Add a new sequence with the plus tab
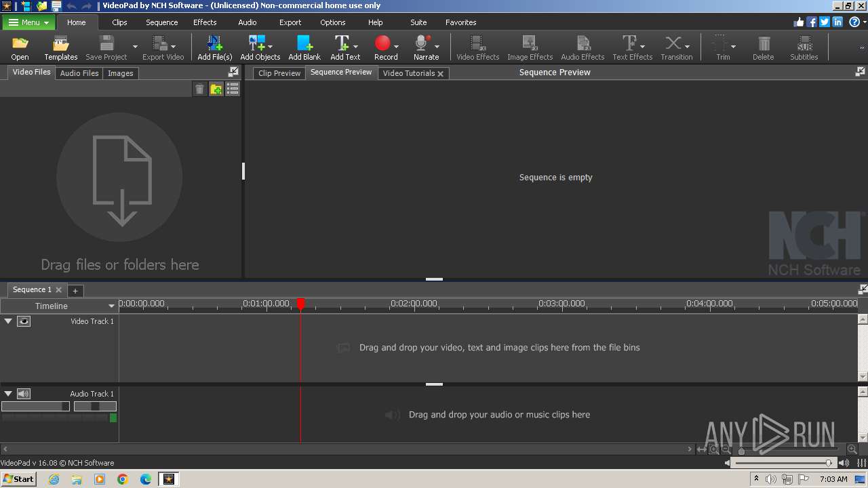This screenshot has height=488, width=868. (75, 291)
